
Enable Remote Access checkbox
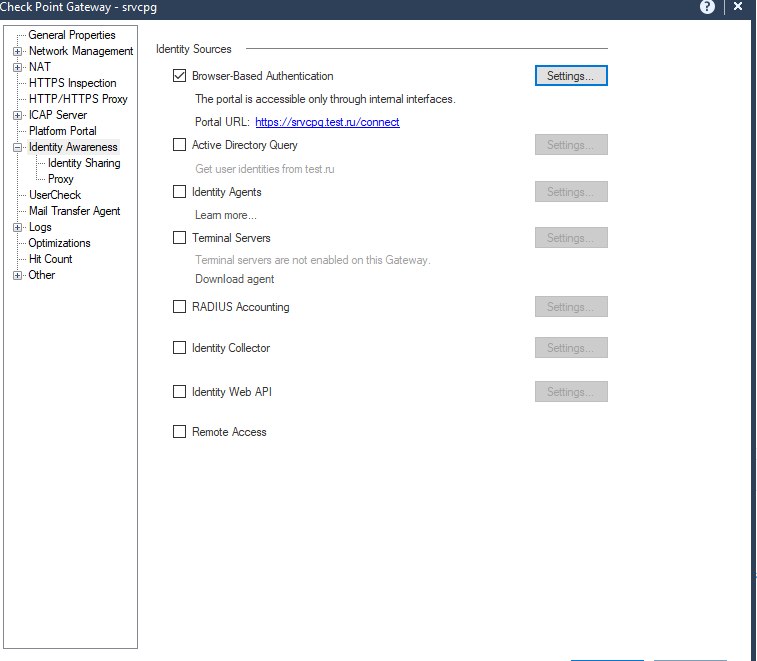179,431
